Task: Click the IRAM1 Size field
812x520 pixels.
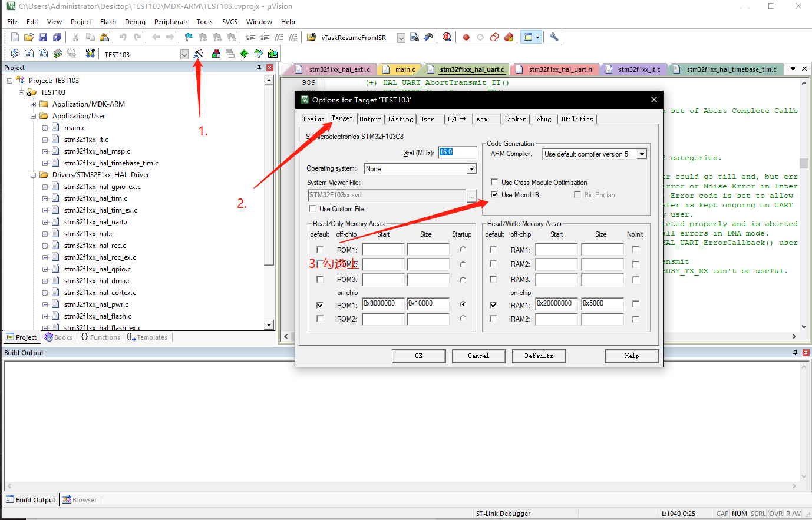Action: [602, 304]
